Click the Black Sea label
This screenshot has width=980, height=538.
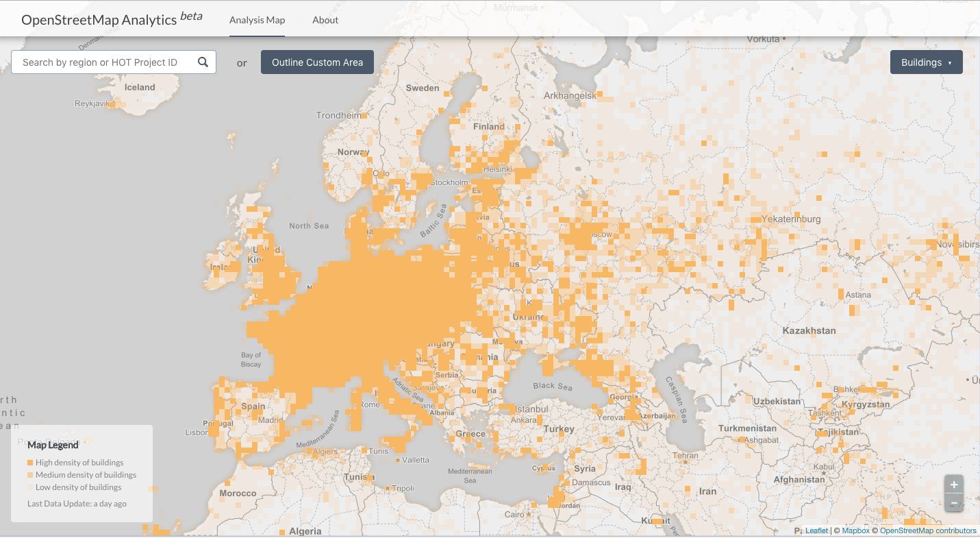[553, 386]
